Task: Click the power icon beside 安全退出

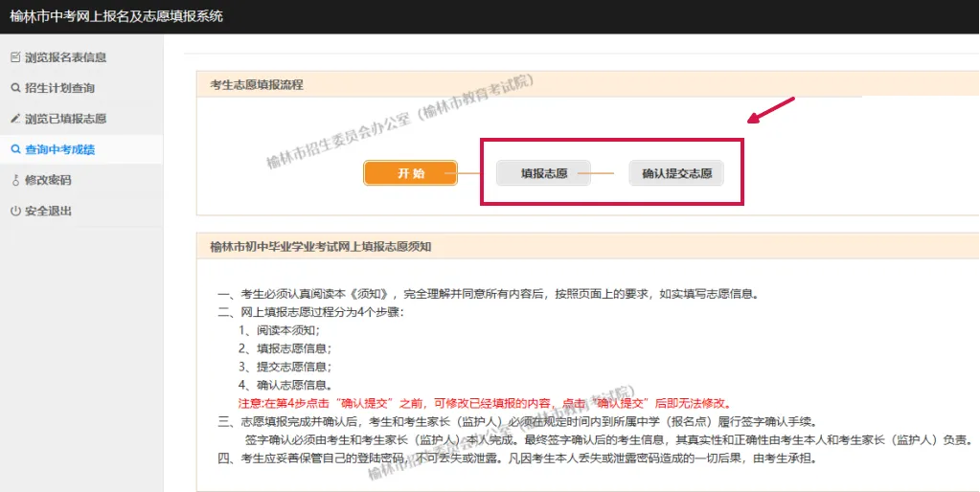Action: (x=14, y=211)
